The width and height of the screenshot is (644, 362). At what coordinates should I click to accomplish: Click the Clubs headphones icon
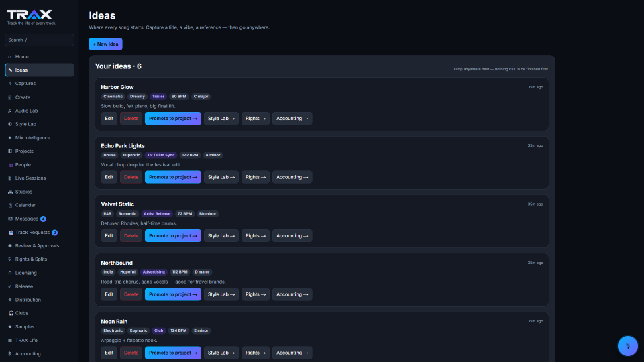point(11,313)
